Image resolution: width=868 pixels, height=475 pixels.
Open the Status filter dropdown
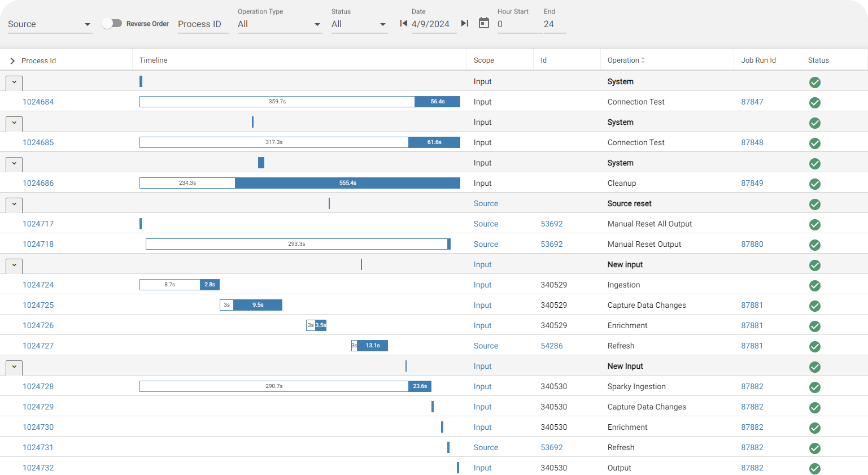359,24
